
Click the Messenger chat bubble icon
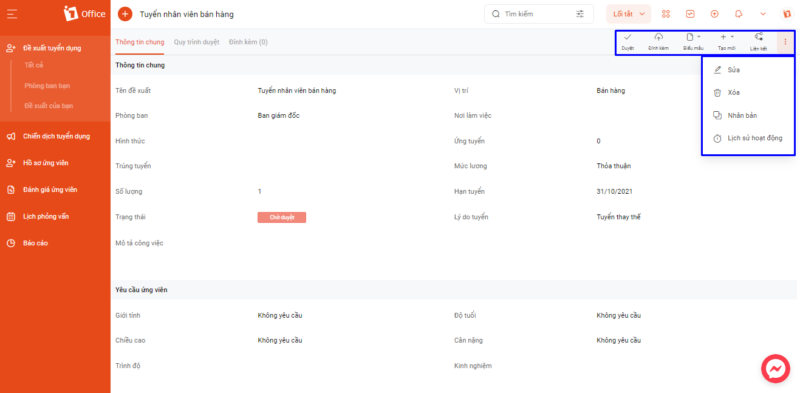[776, 369]
